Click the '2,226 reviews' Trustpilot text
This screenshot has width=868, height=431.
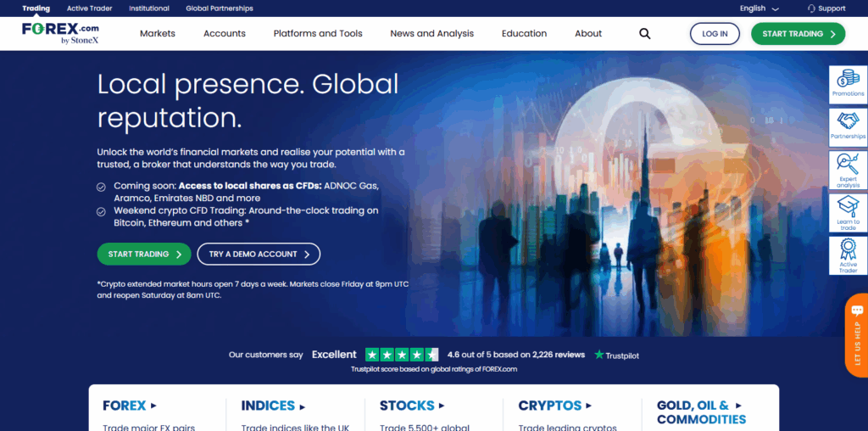coord(559,355)
